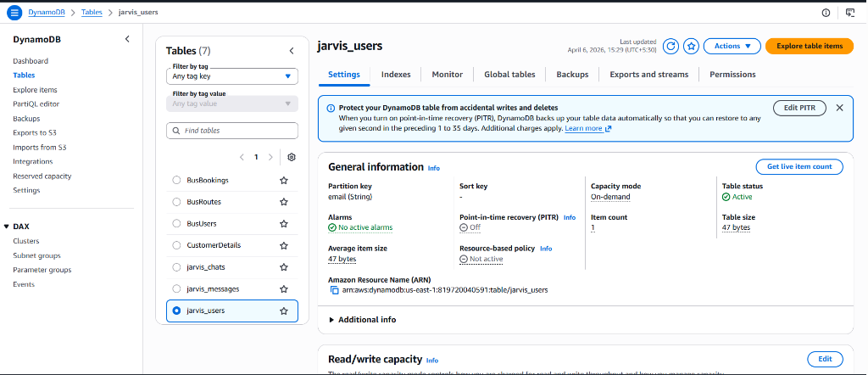Viewport: 868px width, 375px height.
Task: Dismiss the PITR info banner
Action: click(839, 108)
